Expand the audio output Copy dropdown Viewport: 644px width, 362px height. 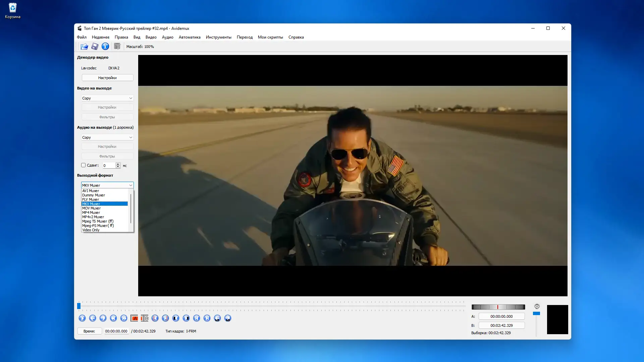click(107, 137)
